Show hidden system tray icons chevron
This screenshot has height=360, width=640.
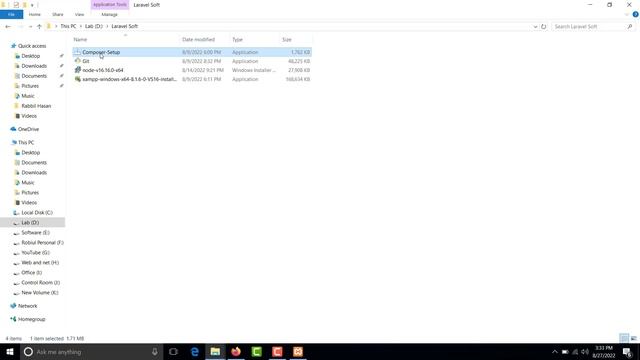point(554,352)
